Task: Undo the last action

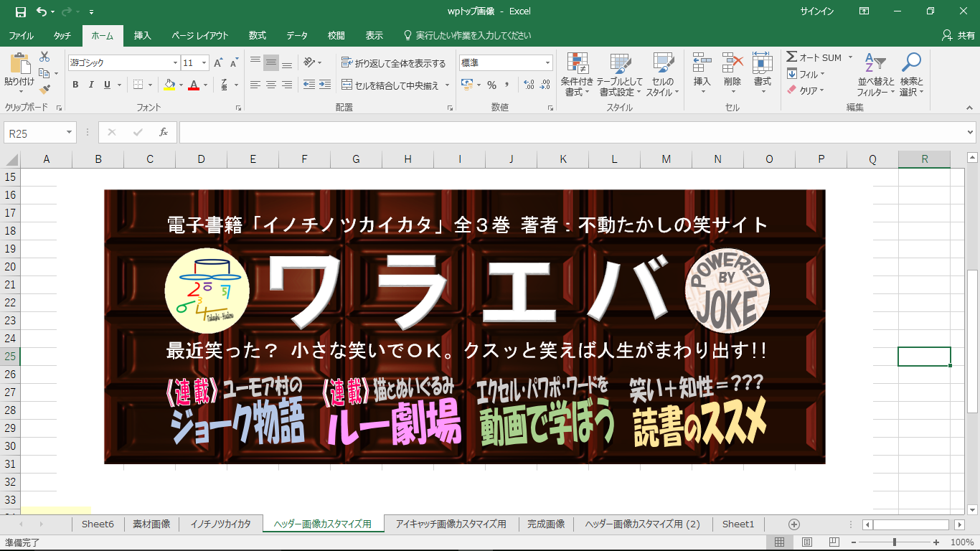Action: (x=42, y=11)
